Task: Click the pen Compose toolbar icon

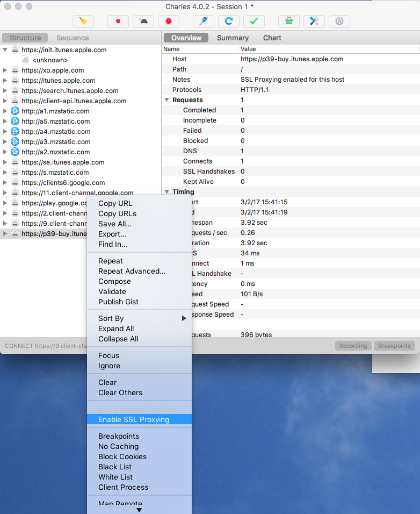Action: pyautogui.click(x=204, y=22)
